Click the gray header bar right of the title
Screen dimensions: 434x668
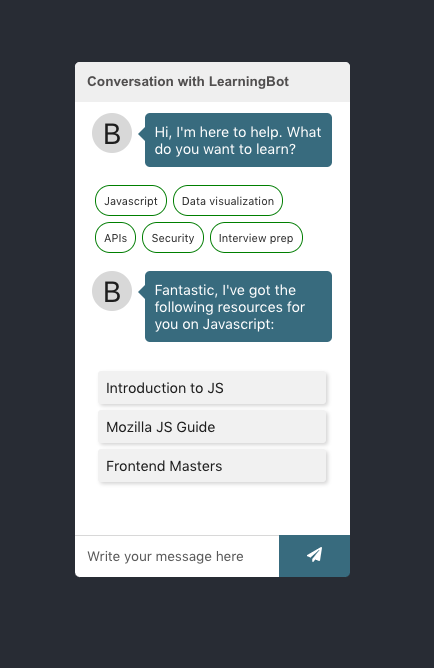319,82
